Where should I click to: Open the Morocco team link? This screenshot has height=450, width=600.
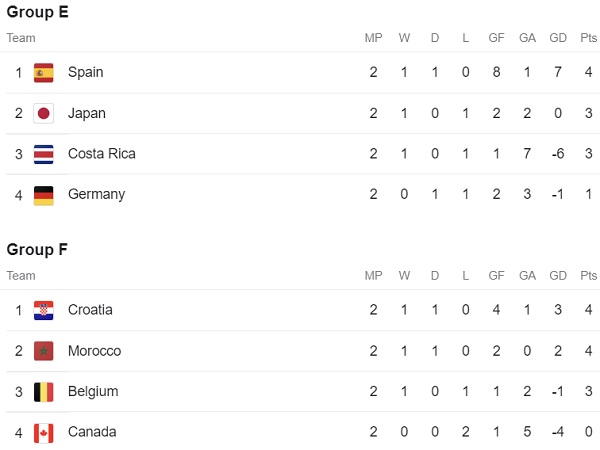(95, 351)
